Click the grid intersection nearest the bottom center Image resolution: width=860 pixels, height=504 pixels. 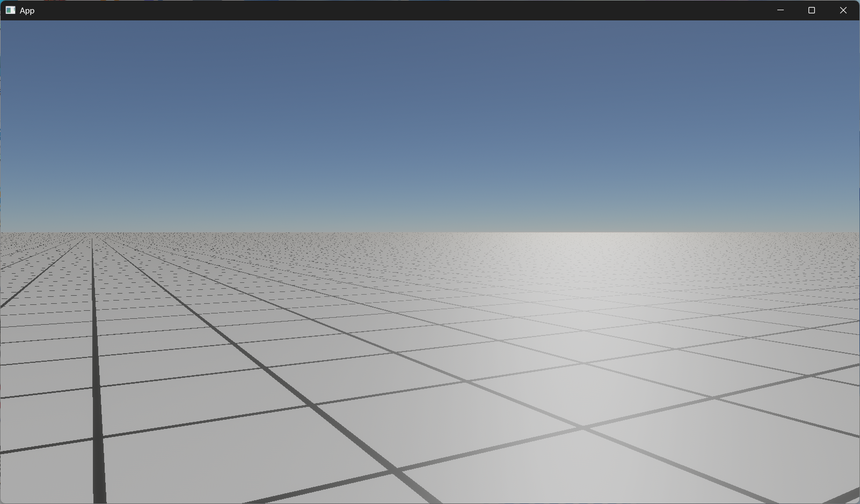(396, 471)
